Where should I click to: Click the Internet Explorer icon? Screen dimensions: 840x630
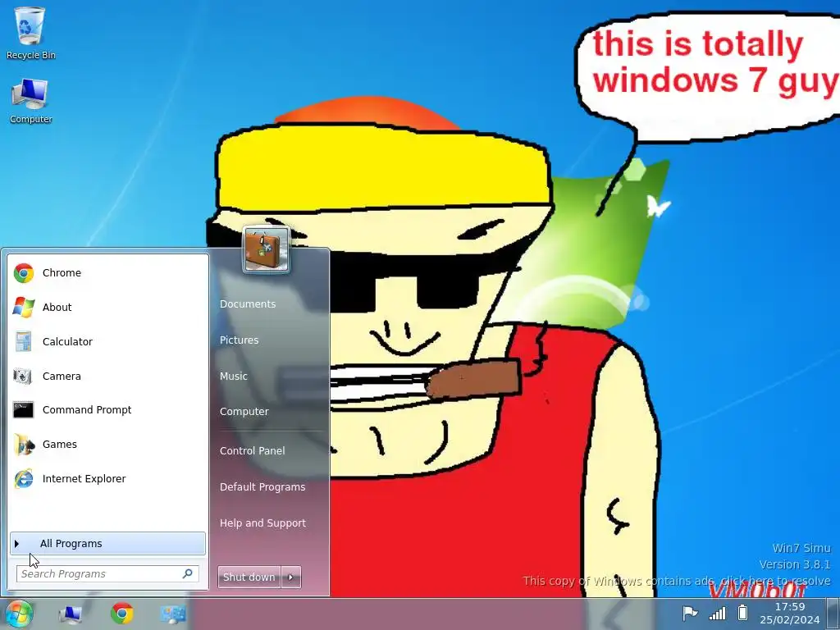(23, 478)
